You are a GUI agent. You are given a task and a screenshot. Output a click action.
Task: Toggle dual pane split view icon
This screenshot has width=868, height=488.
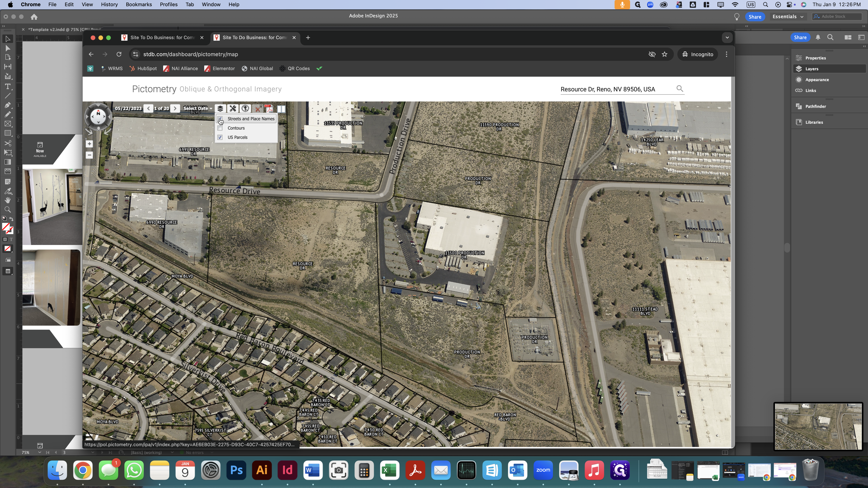[281, 109]
